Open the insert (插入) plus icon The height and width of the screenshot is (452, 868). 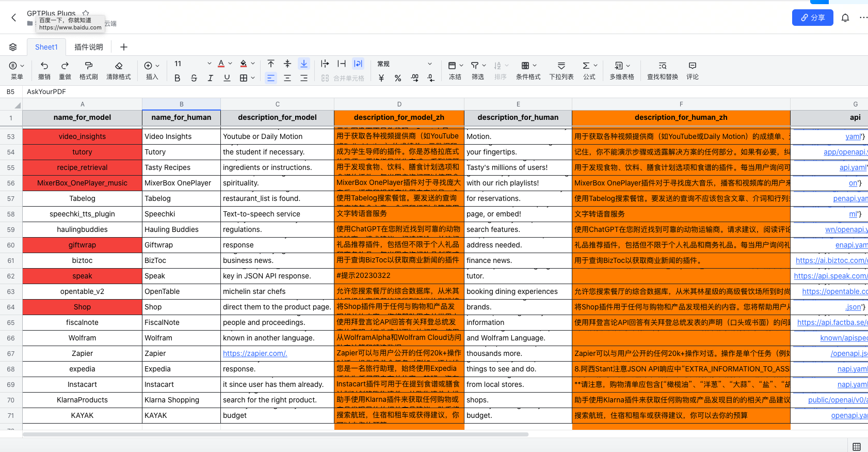click(148, 66)
